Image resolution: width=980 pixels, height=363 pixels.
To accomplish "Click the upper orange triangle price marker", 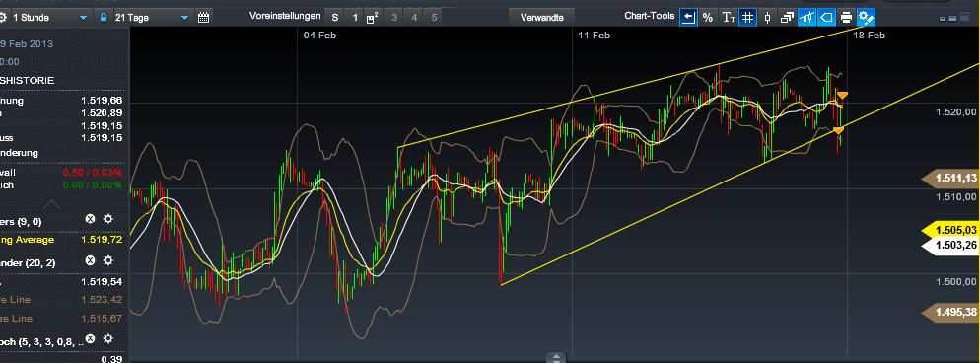I will coord(843,95).
